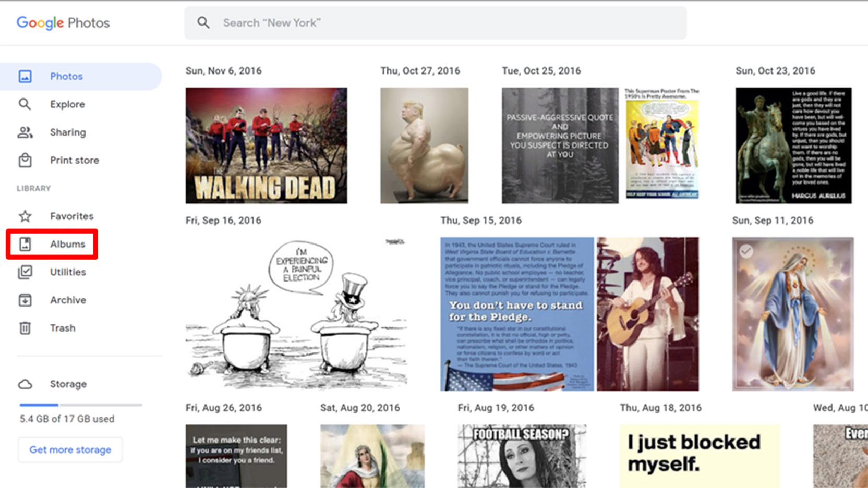Open the Archive box icon
The image size is (868, 488).
click(x=25, y=300)
